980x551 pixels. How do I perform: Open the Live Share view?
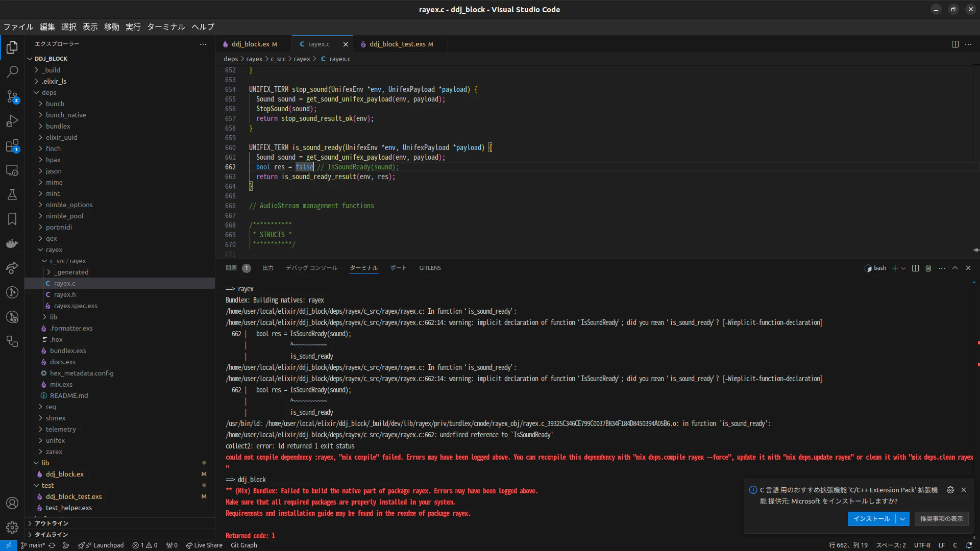pyautogui.click(x=12, y=268)
